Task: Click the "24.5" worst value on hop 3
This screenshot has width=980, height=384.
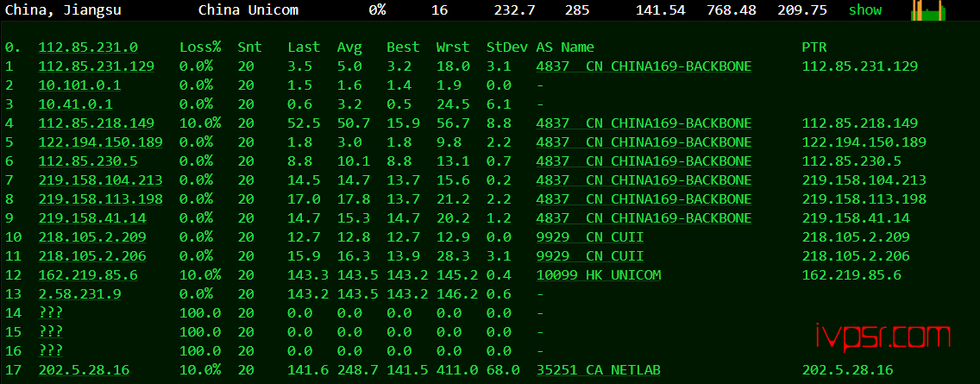Action: point(453,104)
